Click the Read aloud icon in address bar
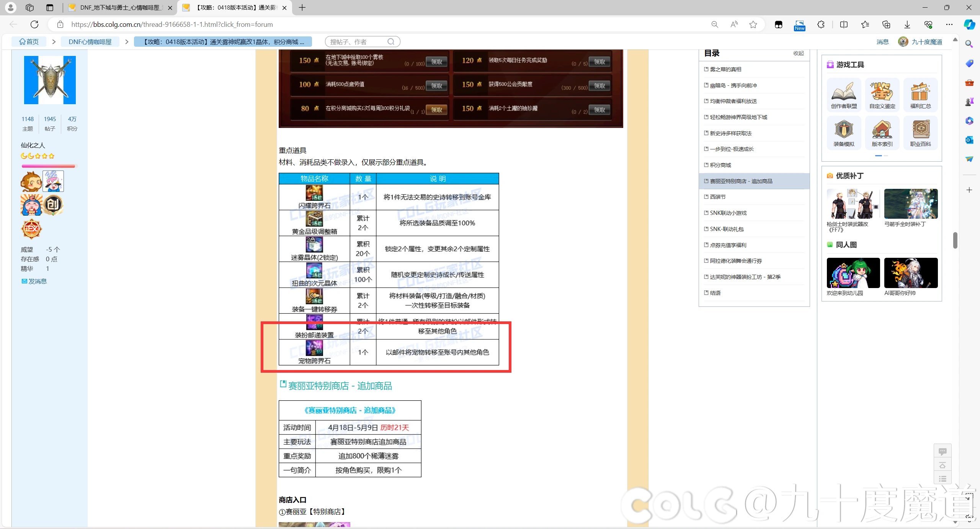 tap(734, 25)
